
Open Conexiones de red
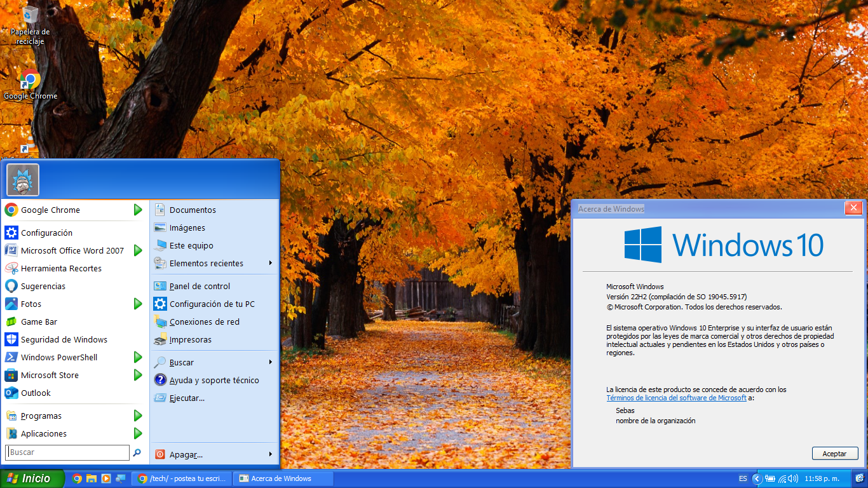coord(214,322)
